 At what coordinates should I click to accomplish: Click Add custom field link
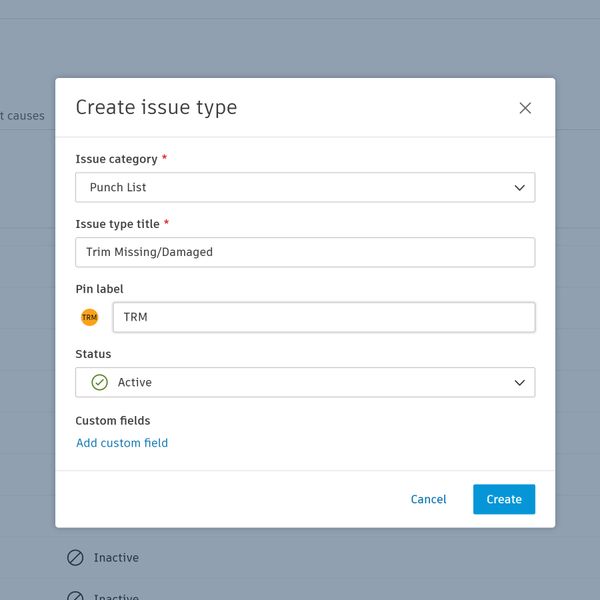click(x=122, y=443)
